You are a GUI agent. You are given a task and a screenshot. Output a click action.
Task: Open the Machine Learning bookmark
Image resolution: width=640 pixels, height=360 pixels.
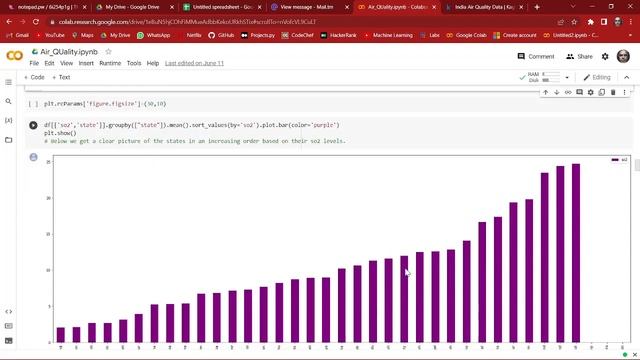388,35
